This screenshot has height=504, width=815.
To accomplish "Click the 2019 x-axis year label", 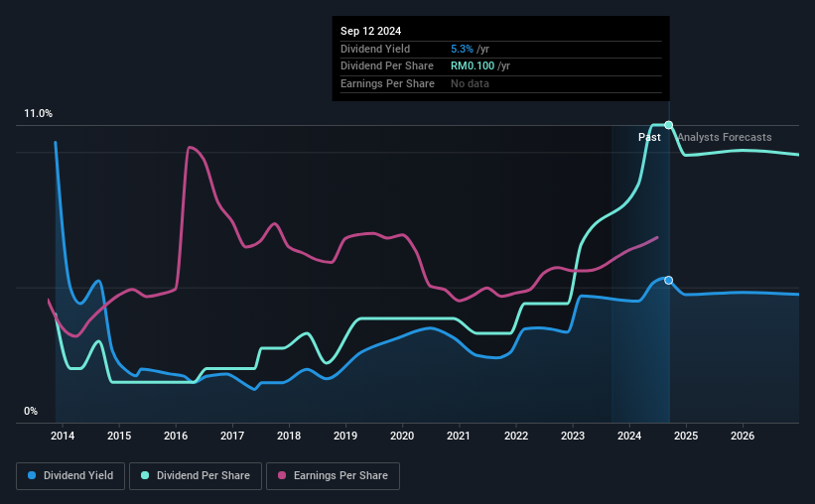I will 345,436.
